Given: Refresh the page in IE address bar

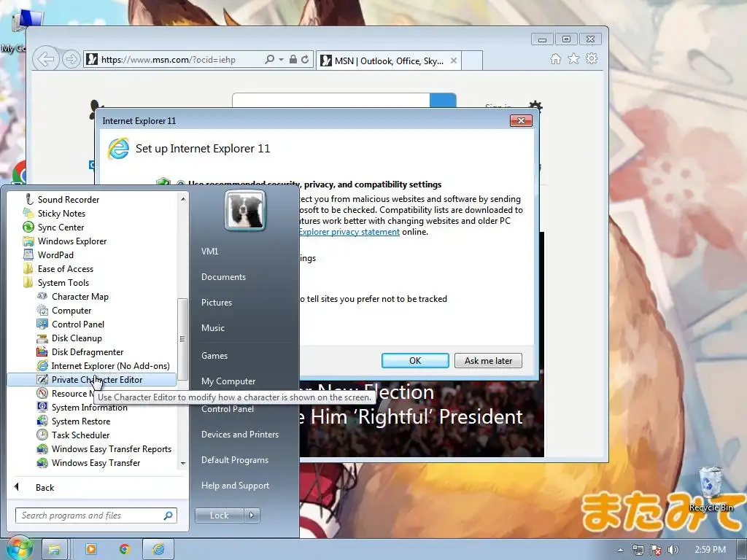Looking at the screenshot, I should (x=305, y=60).
